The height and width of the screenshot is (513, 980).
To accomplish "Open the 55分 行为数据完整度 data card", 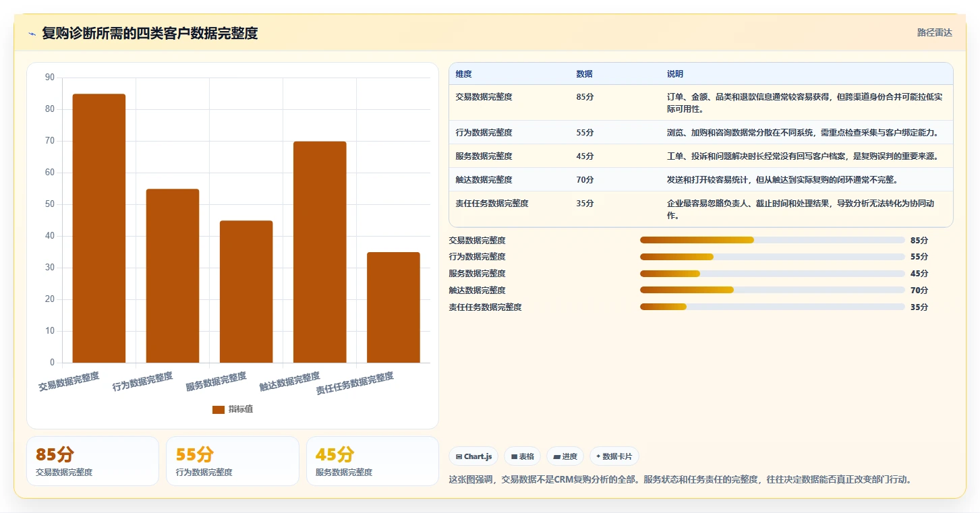I will (x=233, y=461).
